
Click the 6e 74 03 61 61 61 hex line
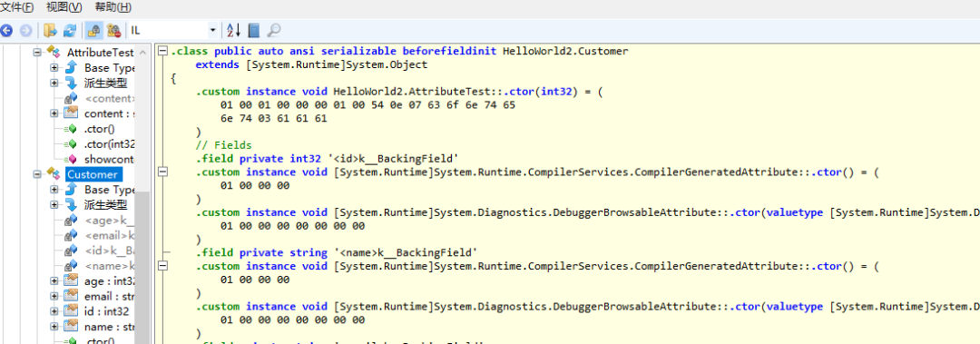click(274, 118)
